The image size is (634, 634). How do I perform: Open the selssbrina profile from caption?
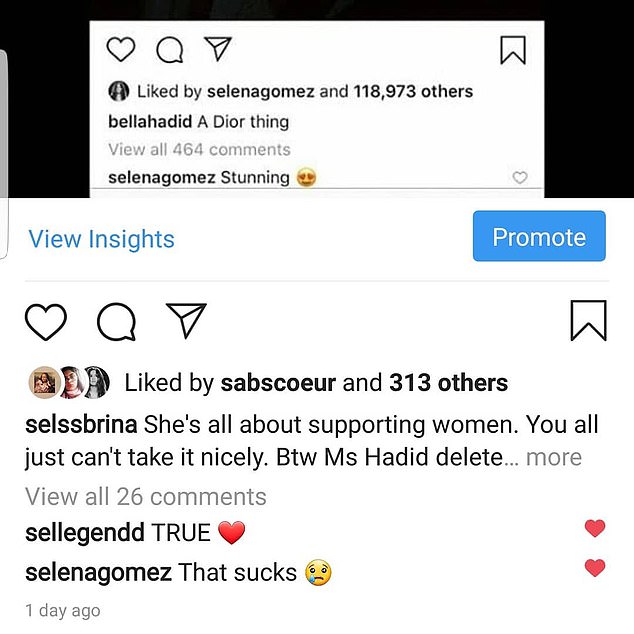point(81,424)
